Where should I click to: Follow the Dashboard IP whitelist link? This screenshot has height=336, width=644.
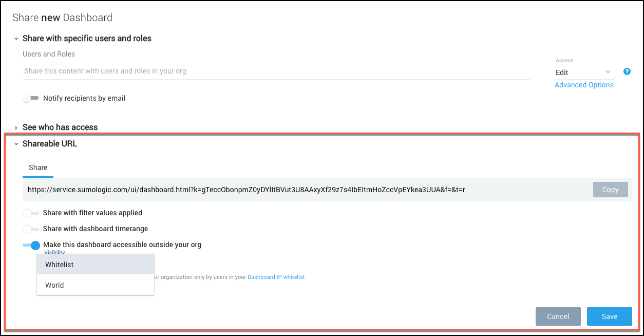(x=276, y=277)
